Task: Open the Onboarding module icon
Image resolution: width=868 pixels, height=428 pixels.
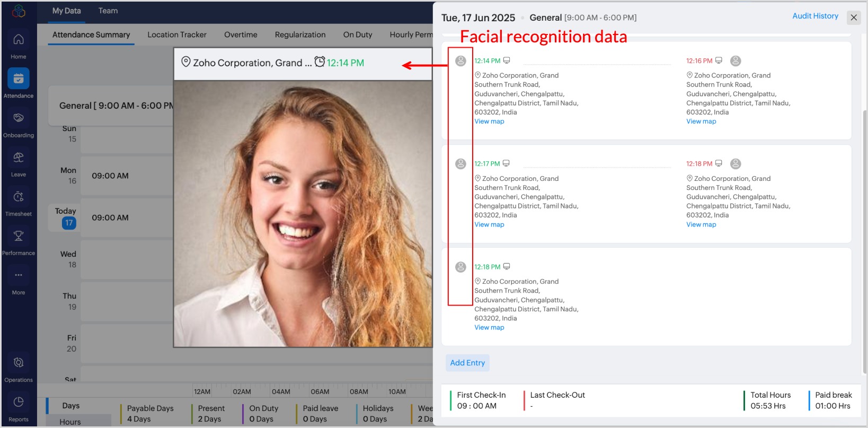Action: [x=19, y=118]
